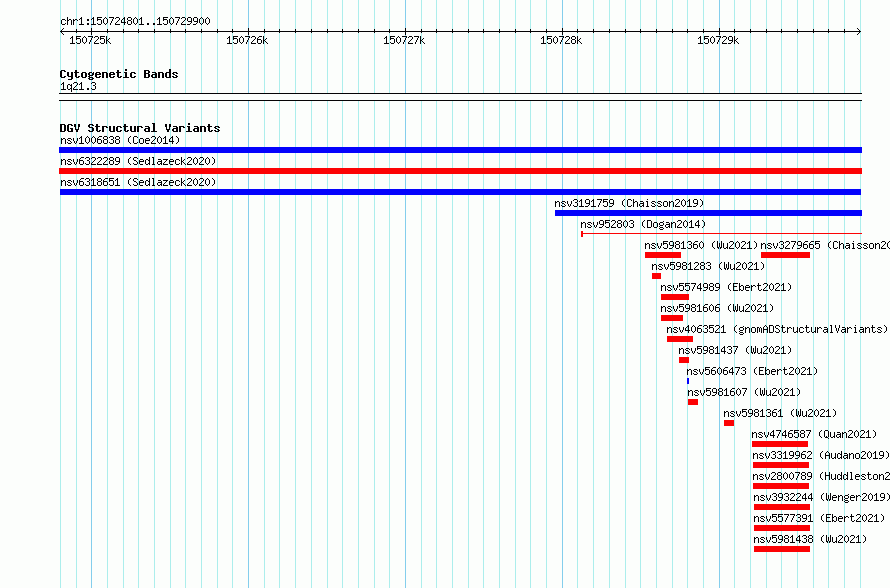Click the nsv5981361 (Wu2021) label
Viewport: 890px width, 588px height.
click(780, 413)
